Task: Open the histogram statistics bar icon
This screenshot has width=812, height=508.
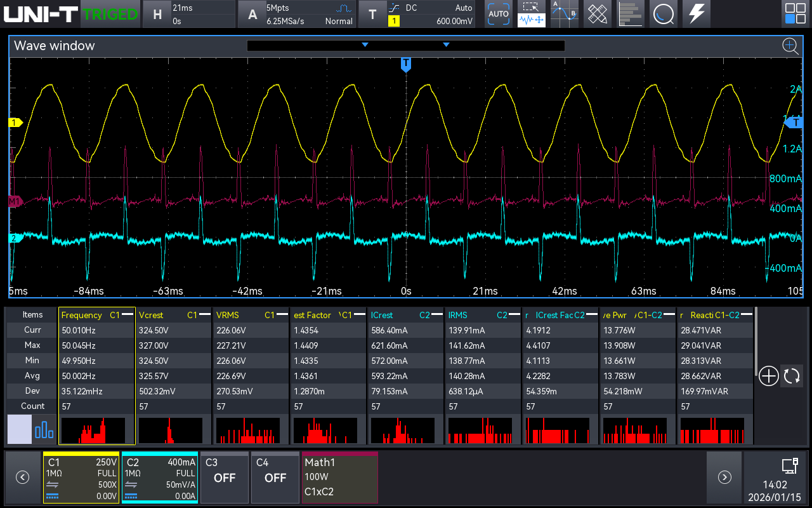Action: [631, 13]
